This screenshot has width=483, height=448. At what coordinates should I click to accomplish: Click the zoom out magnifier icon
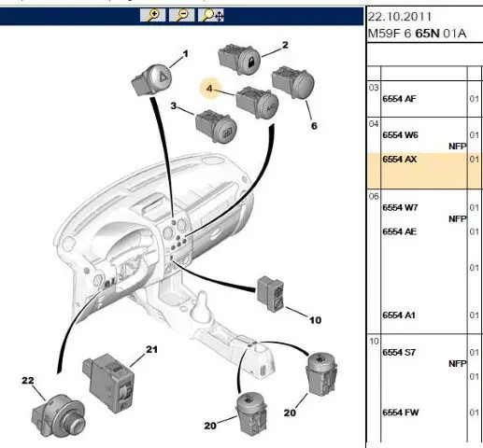181,15
